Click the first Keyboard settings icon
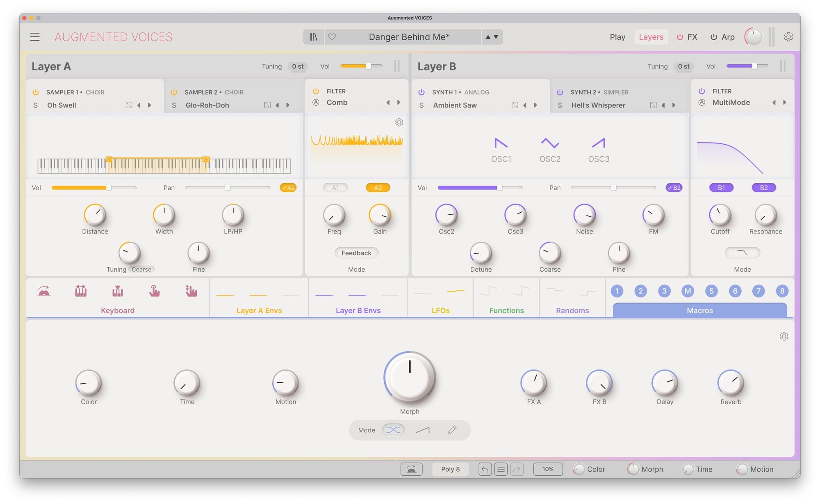Viewport: 820px width, 504px height. tap(44, 291)
